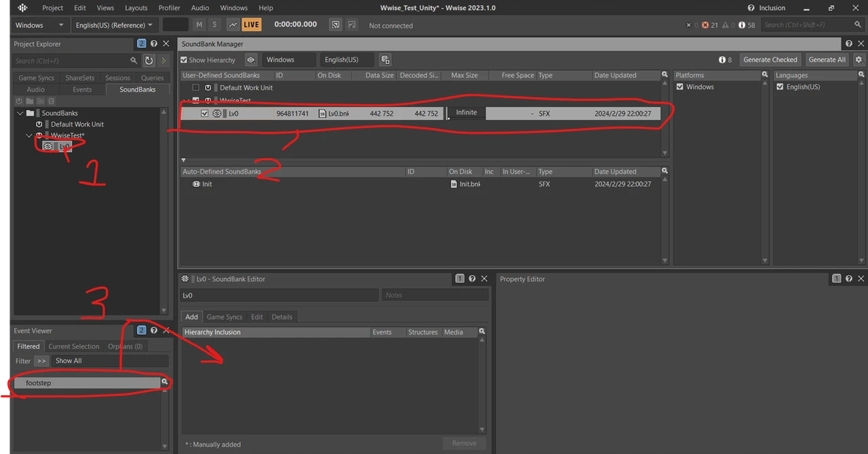The height and width of the screenshot is (454, 868).
Task: Toggle the English(US) language checkbox
Action: tap(780, 87)
